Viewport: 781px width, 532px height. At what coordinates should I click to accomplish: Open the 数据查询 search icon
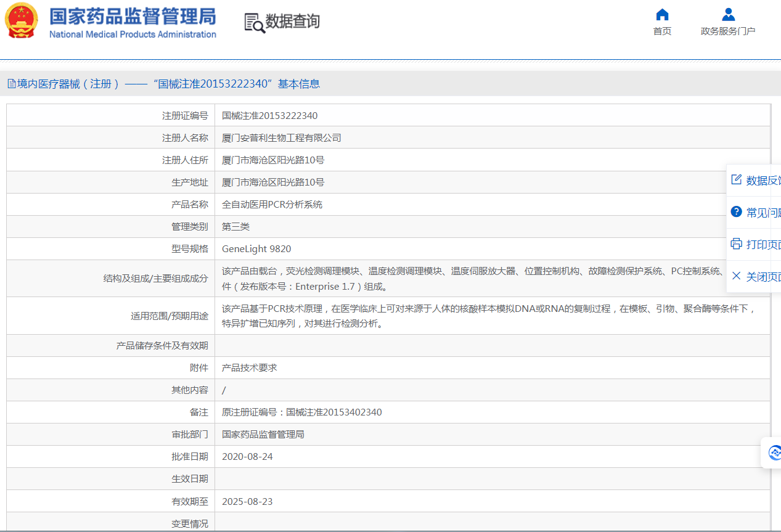click(x=254, y=23)
